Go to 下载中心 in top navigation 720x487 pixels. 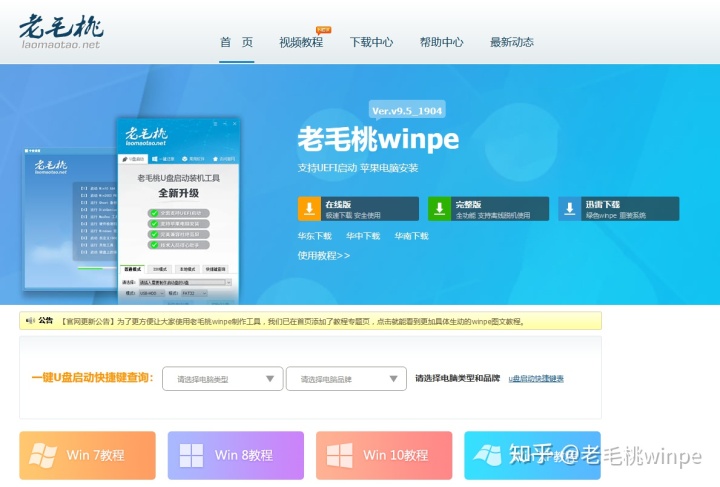point(371,42)
